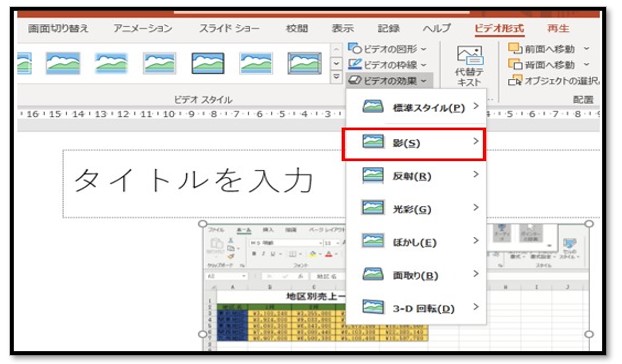Screen dimensions: 622x364
Task: Open the 光彩 glow submenu
Action: coord(416,209)
